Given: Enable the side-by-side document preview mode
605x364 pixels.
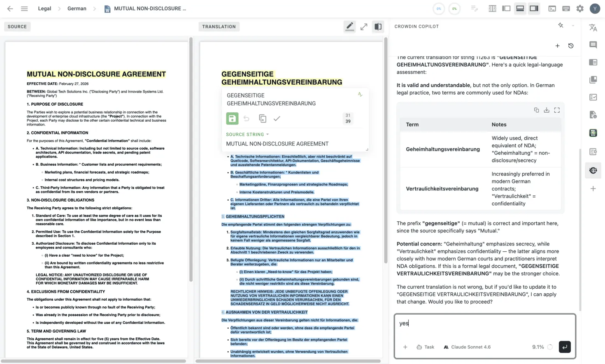Looking at the screenshot, I should tap(378, 26).
